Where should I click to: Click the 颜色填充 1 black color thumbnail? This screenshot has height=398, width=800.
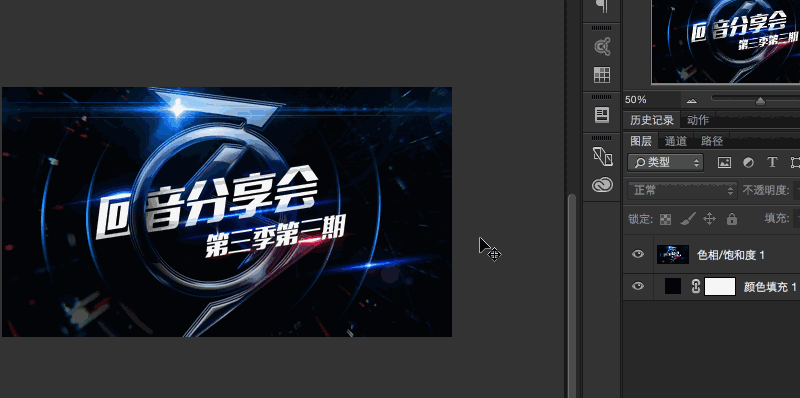tap(673, 287)
